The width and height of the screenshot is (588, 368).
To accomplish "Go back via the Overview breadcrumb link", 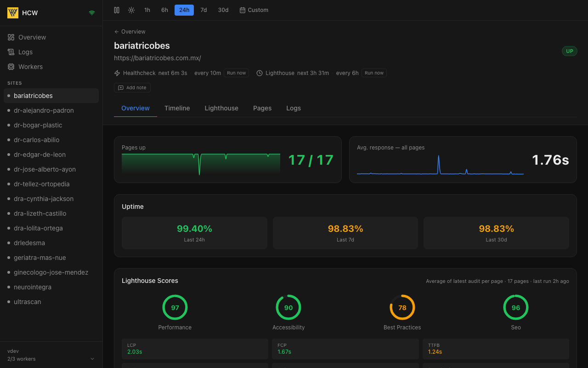I will (x=130, y=32).
